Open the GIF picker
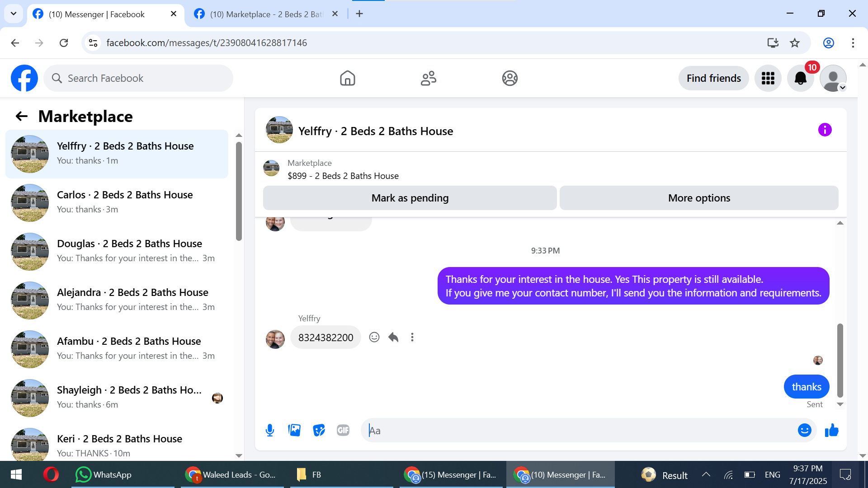 343,430
